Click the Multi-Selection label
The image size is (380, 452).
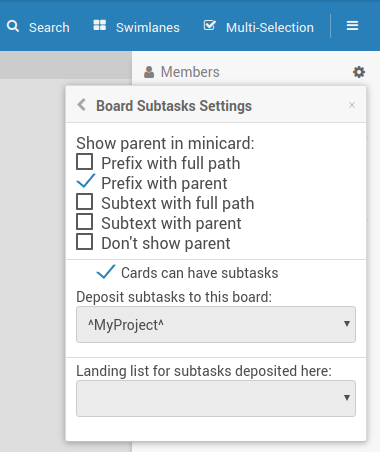pos(270,27)
